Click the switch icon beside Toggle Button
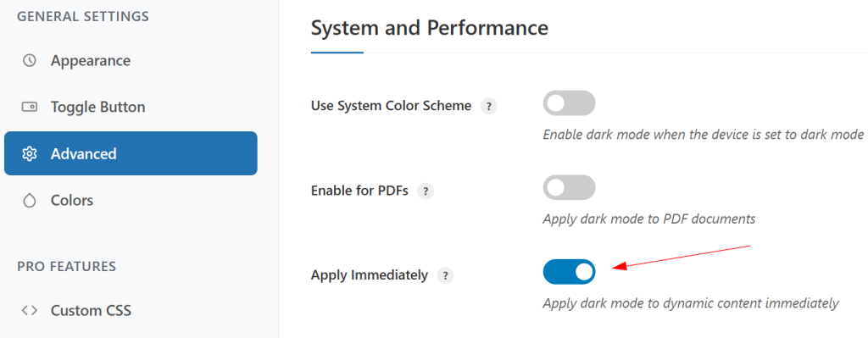 tap(30, 107)
